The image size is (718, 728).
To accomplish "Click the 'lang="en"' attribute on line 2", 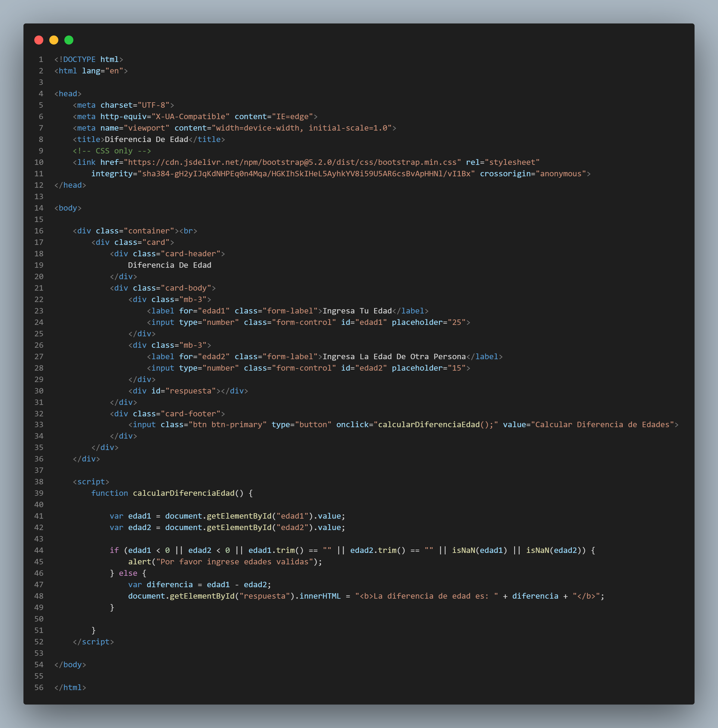I will click(x=103, y=71).
